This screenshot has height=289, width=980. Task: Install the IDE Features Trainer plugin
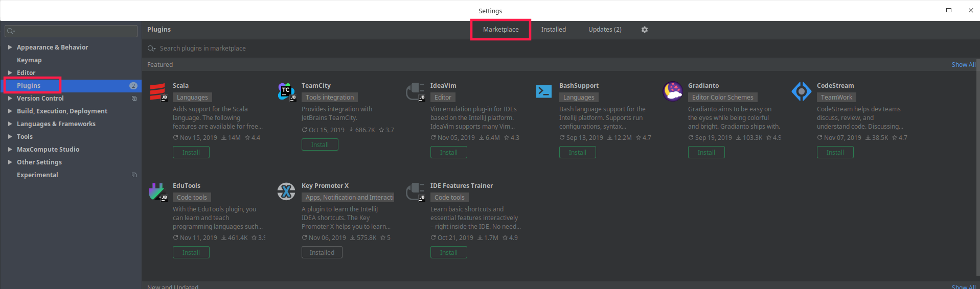(x=449, y=252)
